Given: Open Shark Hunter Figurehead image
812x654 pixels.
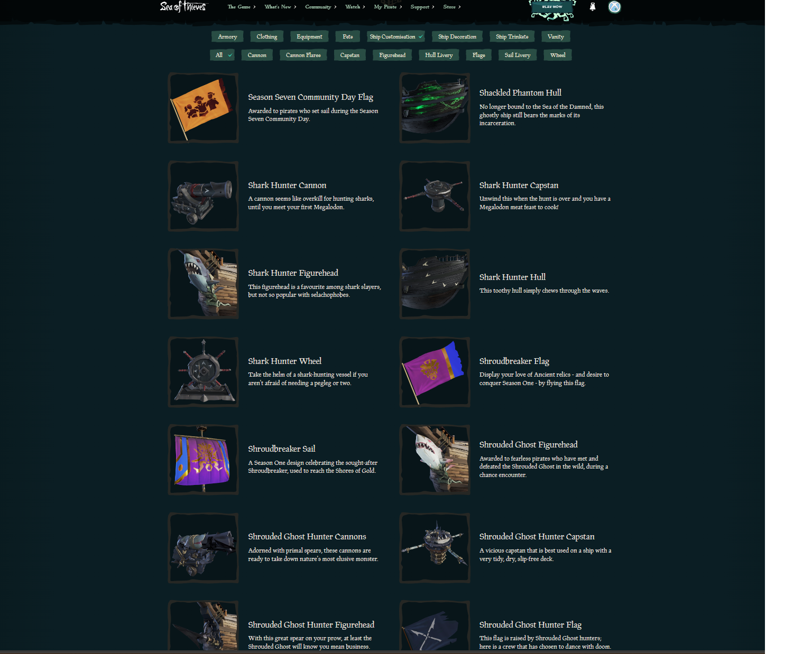Looking at the screenshot, I should [x=204, y=284].
